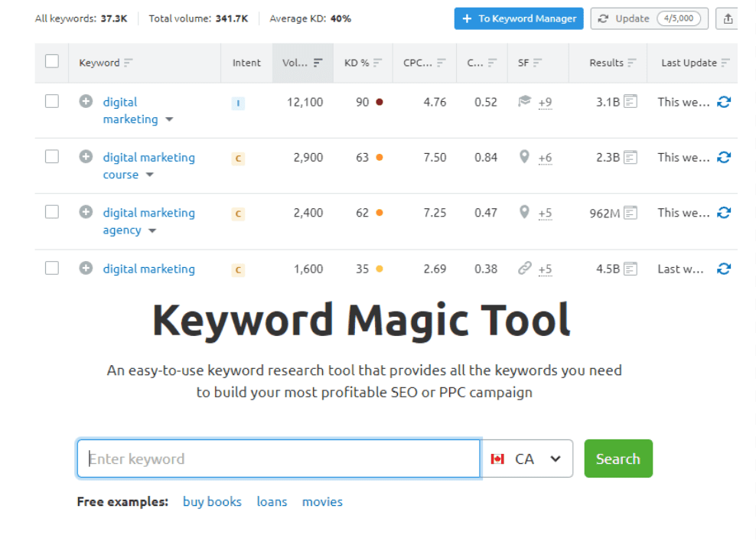Try the 'buy books' free example
The image size is (756, 545).
[x=212, y=502]
